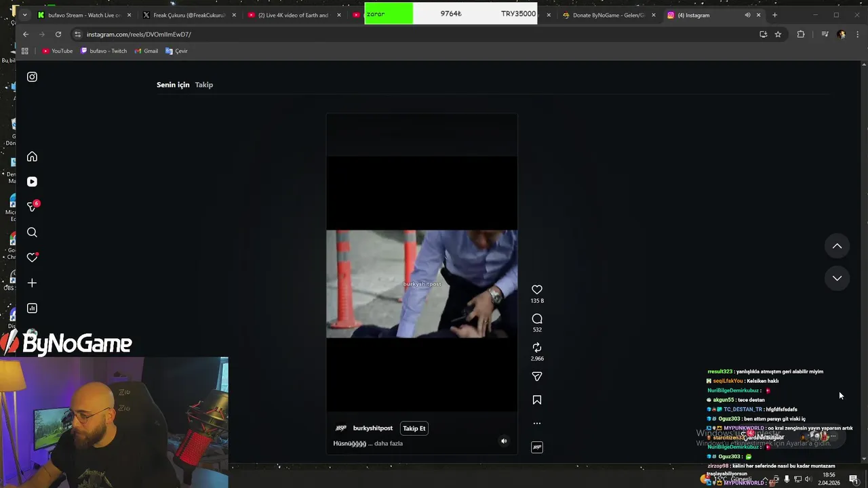Open comments on the reel

point(537,319)
